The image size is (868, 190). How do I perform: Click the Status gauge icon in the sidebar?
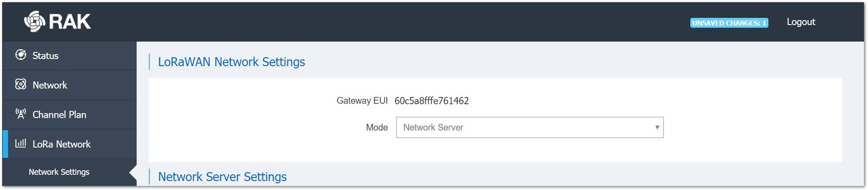[21, 55]
